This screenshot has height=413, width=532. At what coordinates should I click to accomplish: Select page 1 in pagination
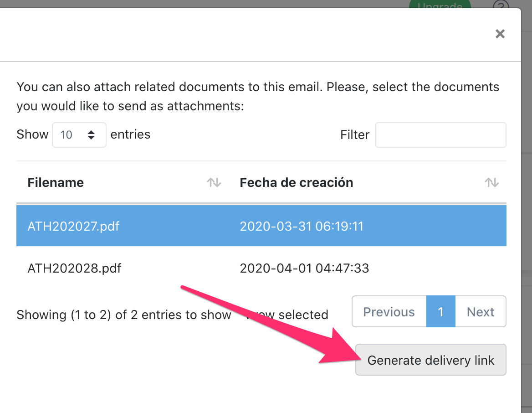440,312
